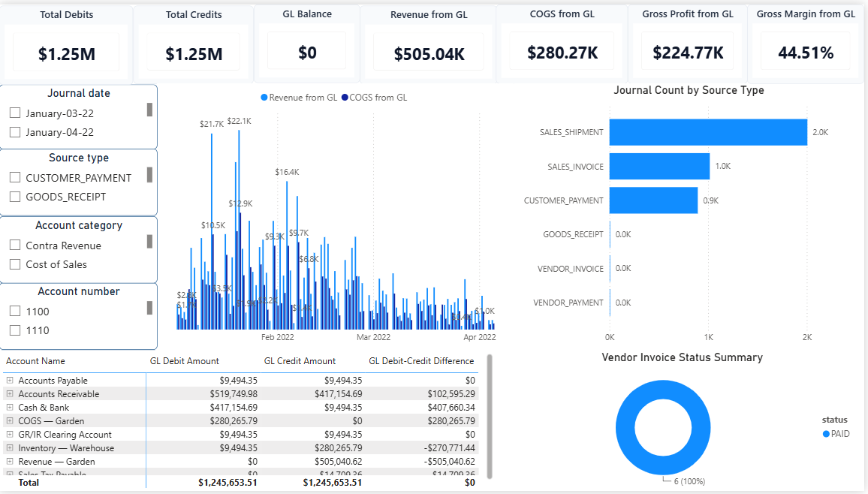Click the Account category slicer scrollbar
The width and height of the screenshot is (868, 494).
[149, 241]
